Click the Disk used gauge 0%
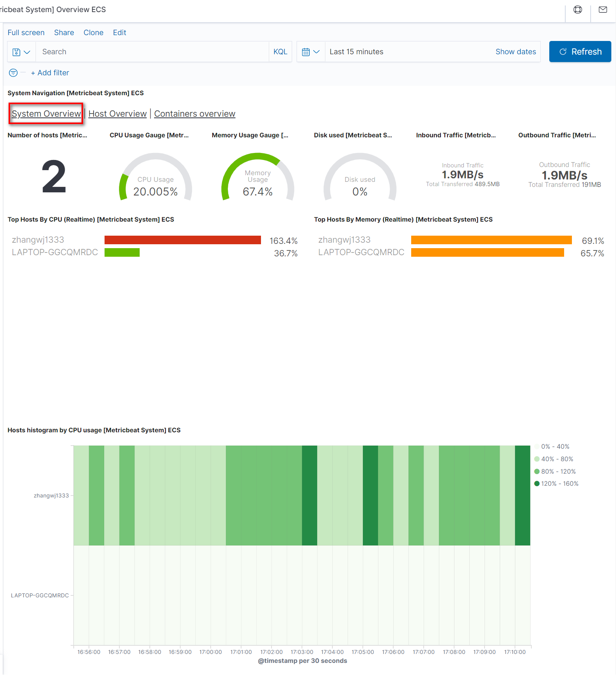Image resolution: width=616 pixels, height=675 pixels. pyautogui.click(x=360, y=178)
